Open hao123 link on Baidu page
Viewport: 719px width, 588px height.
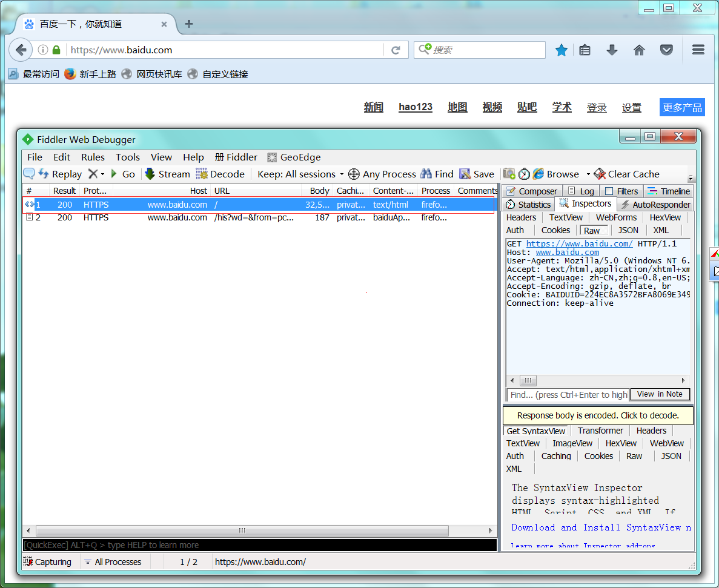416,107
